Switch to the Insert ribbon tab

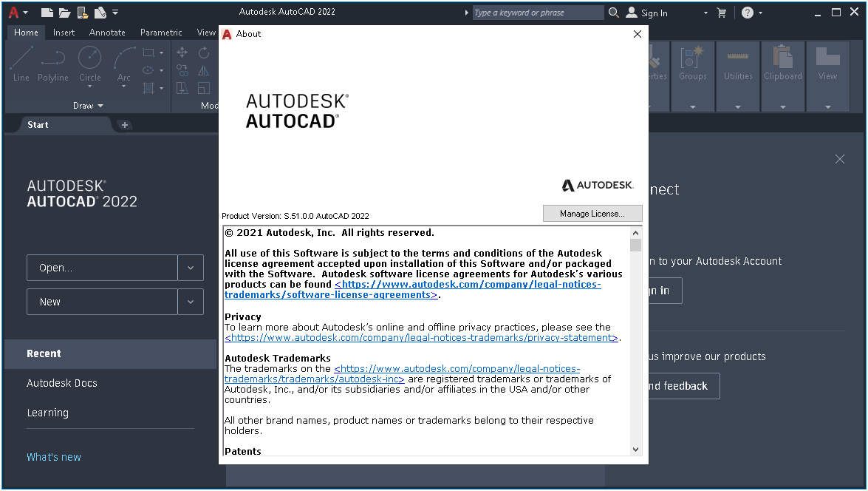click(64, 33)
